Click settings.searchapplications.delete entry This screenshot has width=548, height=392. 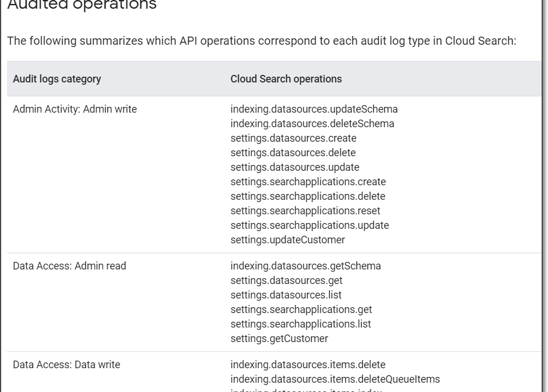tap(308, 196)
